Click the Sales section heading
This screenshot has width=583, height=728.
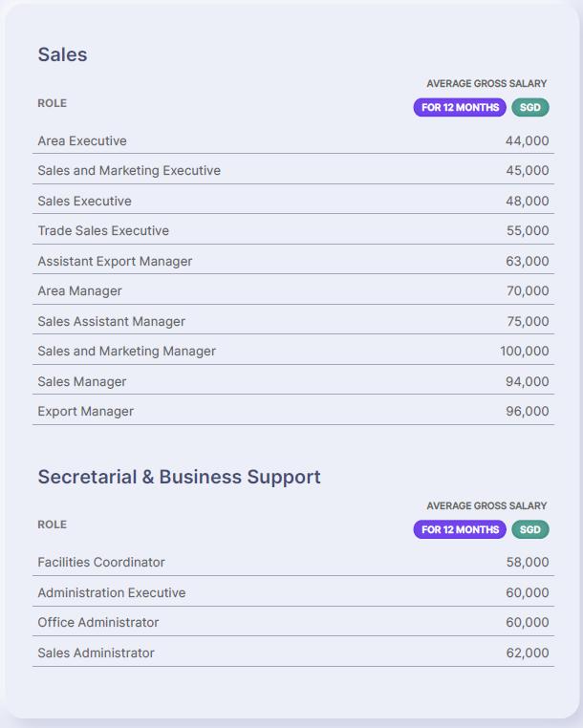coord(62,54)
